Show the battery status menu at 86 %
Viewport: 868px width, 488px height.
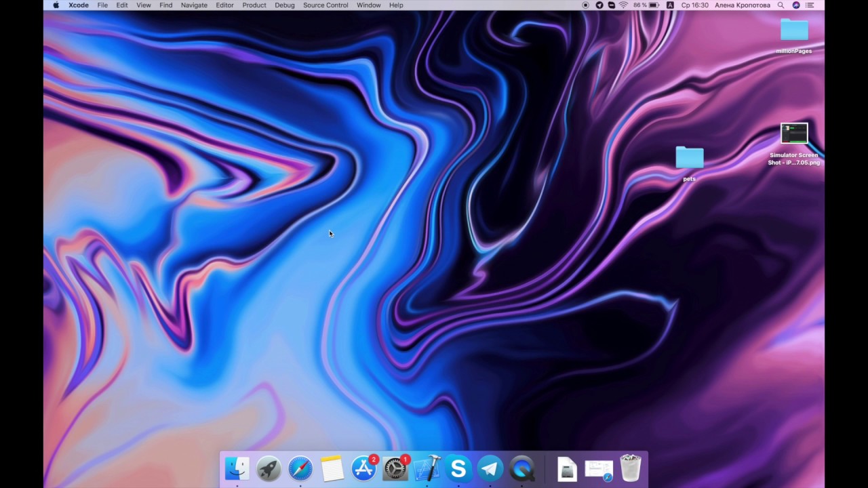click(646, 5)
